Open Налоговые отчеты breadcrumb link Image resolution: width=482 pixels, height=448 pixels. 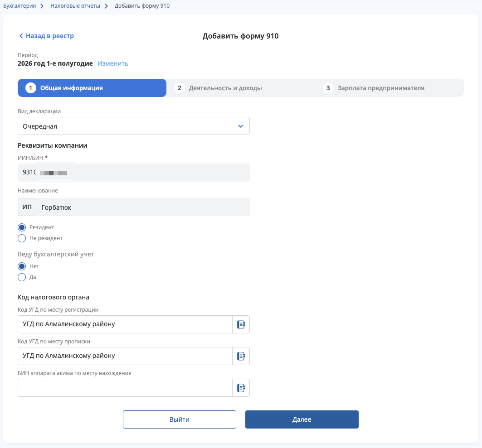pos(75,6)
